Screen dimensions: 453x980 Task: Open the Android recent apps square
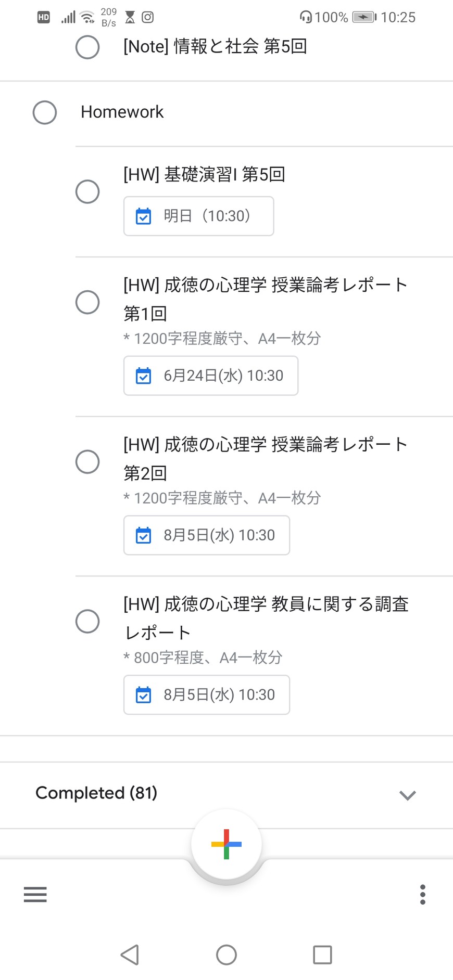[x=322, y=955]
